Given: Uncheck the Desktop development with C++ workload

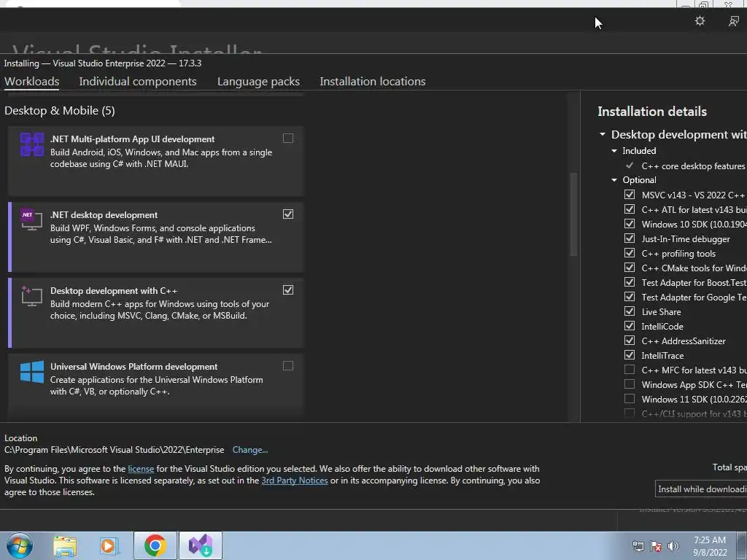Looking at the screenshot, I should pyautogui.click(x=287, y=290).
